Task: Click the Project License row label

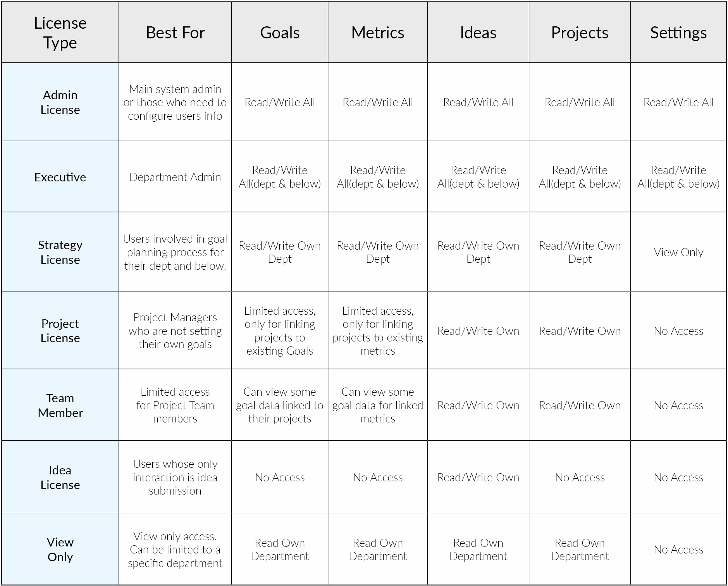Action: click(60, 331)
